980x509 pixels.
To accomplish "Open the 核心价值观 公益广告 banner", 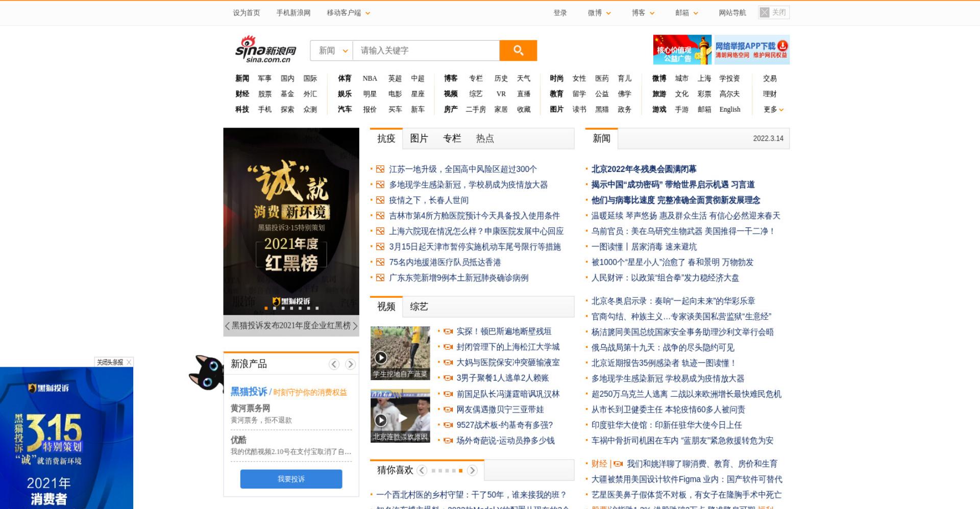I will pyautogui.click(x=682, y=49).
